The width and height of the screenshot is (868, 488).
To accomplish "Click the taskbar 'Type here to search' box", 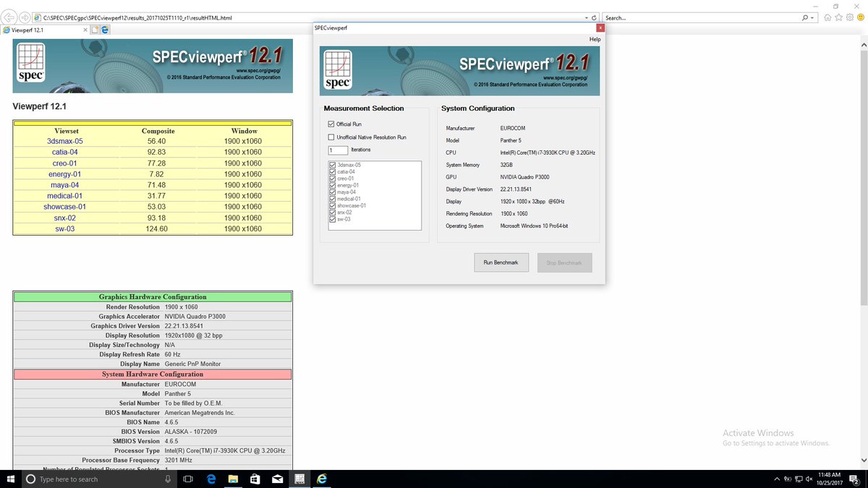I will 100,479.
